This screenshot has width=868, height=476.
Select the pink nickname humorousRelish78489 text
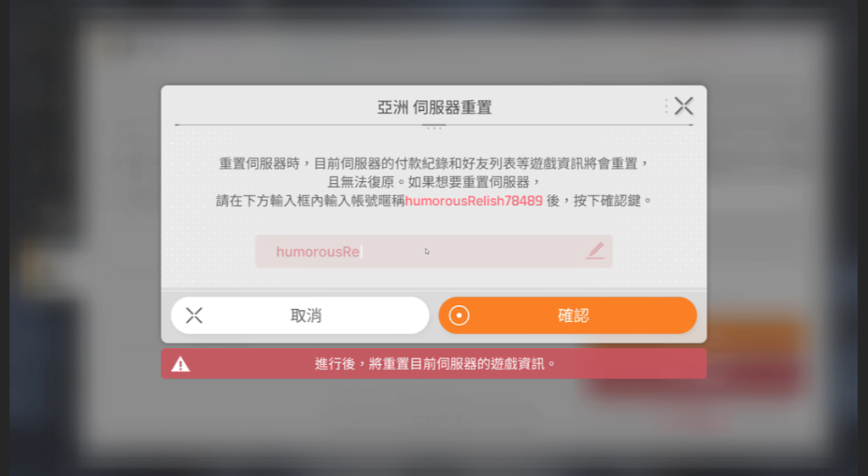click(x=474, y=201)
